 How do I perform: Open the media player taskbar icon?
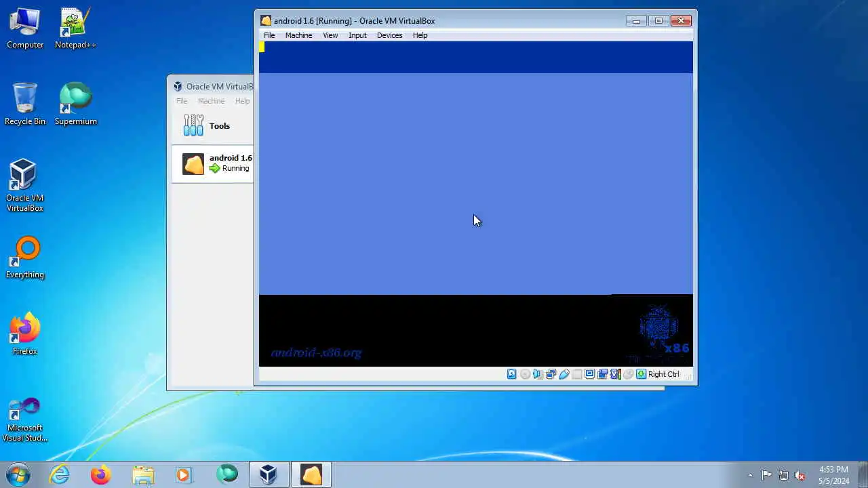(x=184, y=474)
